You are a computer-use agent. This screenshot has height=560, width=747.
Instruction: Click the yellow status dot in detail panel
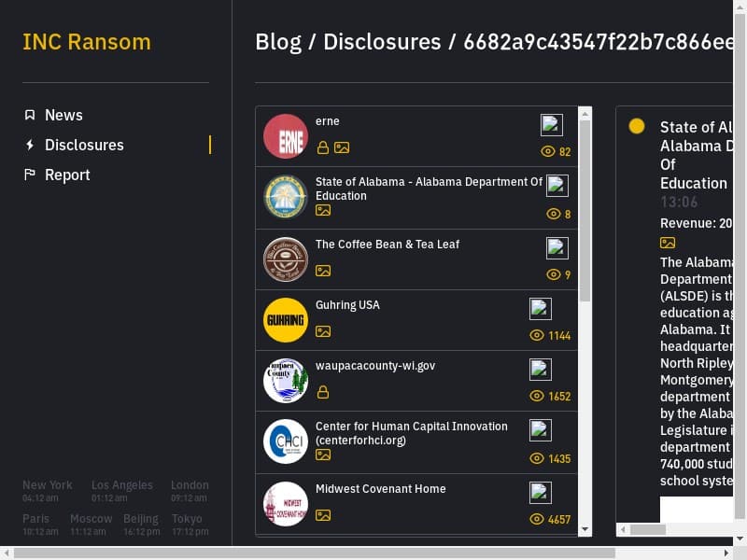click(x=637, y=126)
